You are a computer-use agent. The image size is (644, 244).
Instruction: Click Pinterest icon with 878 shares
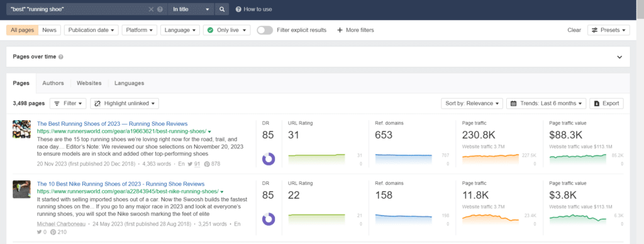207,164
